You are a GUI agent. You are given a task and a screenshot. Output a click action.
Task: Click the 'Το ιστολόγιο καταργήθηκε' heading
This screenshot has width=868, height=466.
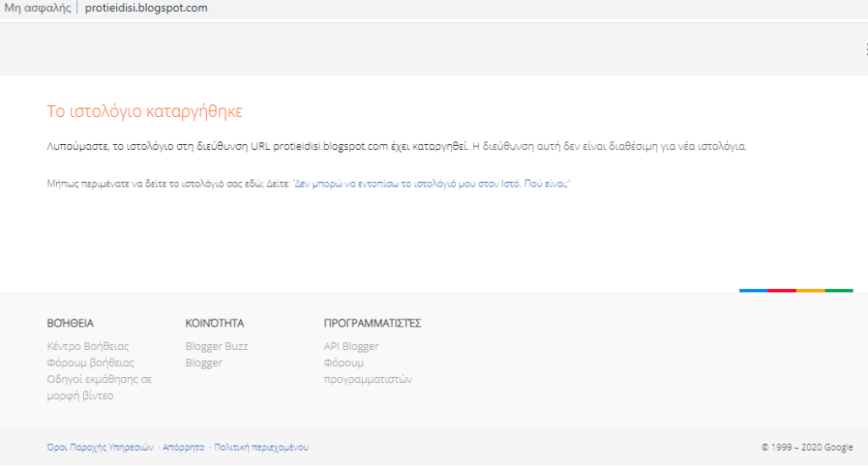[x=145, y=111]
